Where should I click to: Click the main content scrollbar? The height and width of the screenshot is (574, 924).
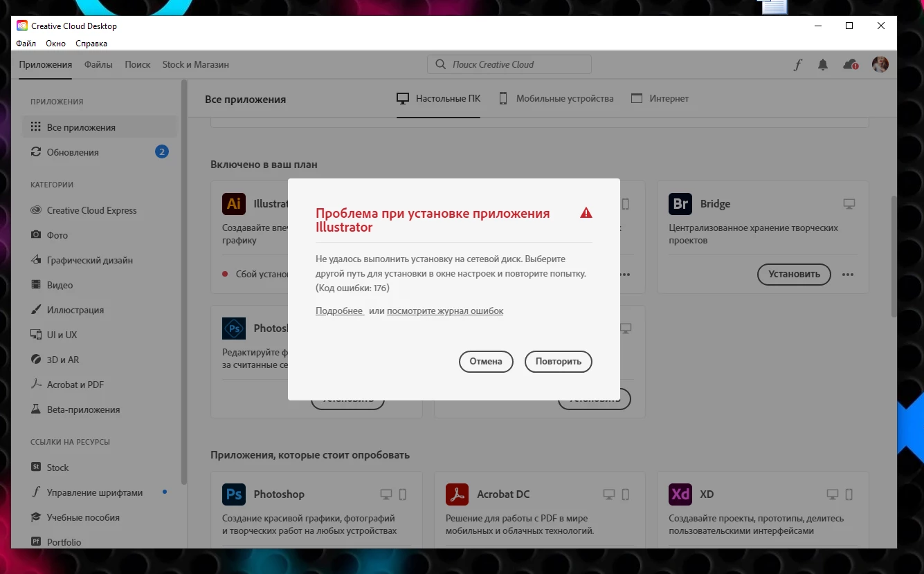pyautogui.click(x=894, y=256)
